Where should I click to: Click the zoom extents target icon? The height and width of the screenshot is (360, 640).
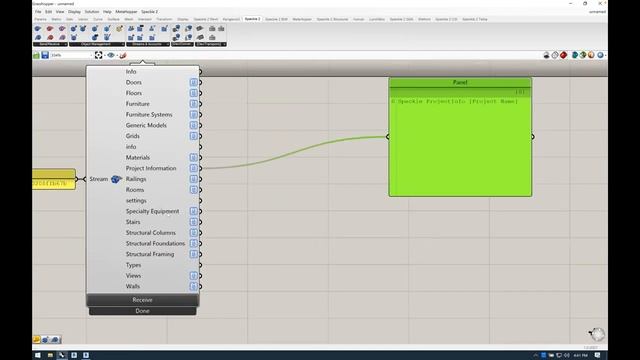[x=98, y=55]
